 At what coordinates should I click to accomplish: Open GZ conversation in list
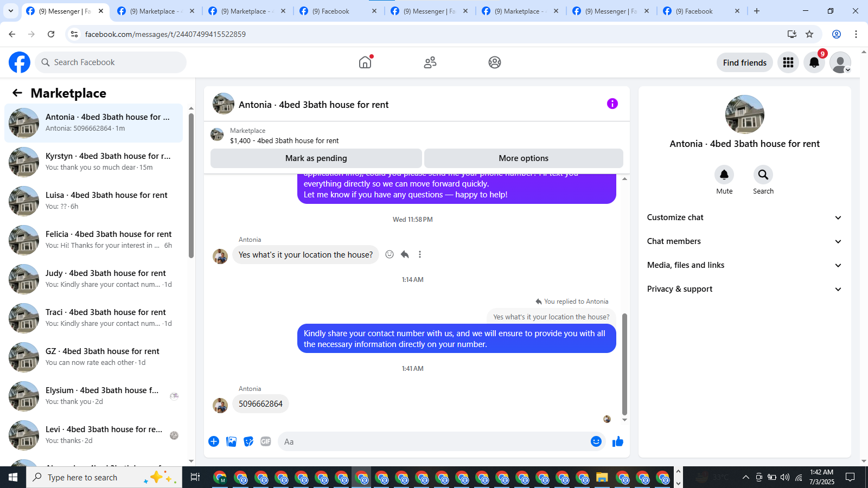[x=93, y=357]
